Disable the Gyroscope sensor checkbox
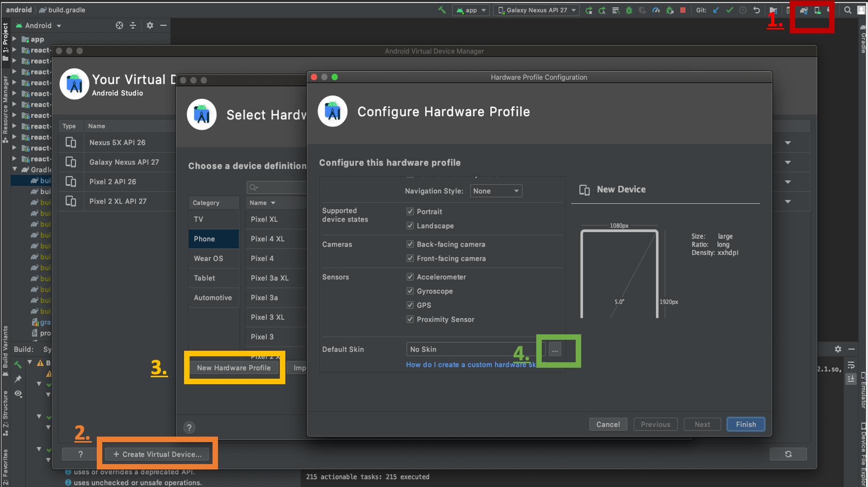The height and width of the screenshot is (487, 868). point(410,291)
